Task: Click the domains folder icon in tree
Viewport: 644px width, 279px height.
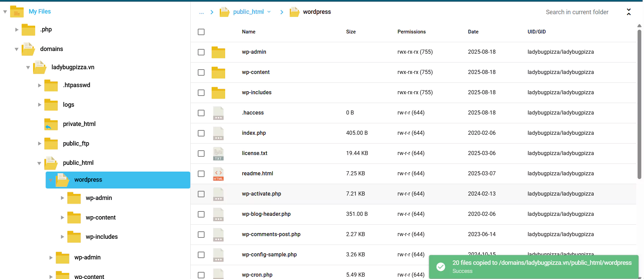Action: (28, 49)
